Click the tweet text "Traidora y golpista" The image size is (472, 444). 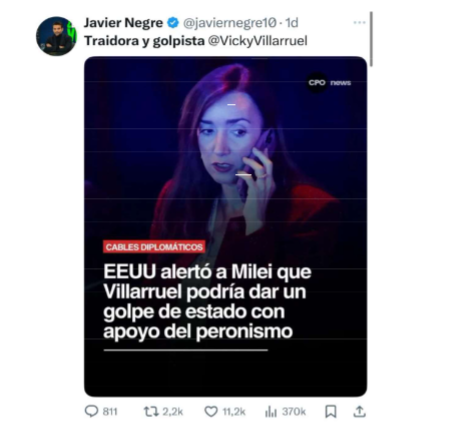coord(144,41)
